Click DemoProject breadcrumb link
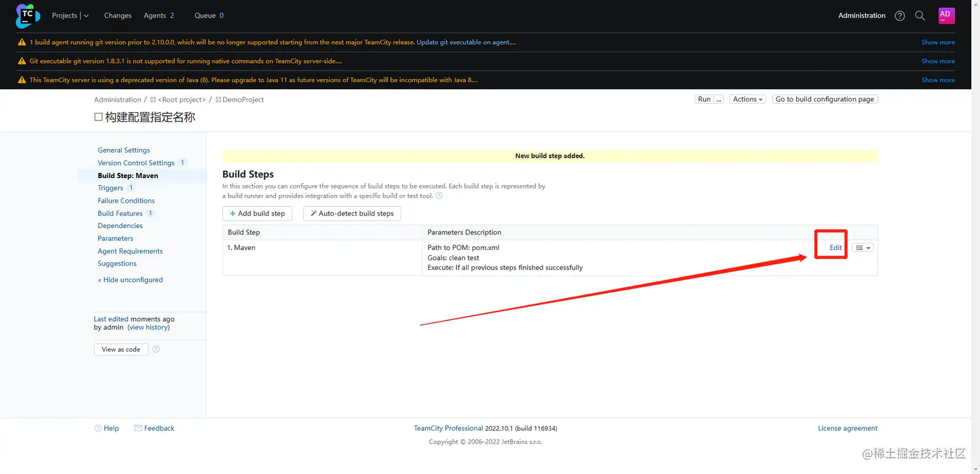980x474 pixels. (x=243, y=100)
